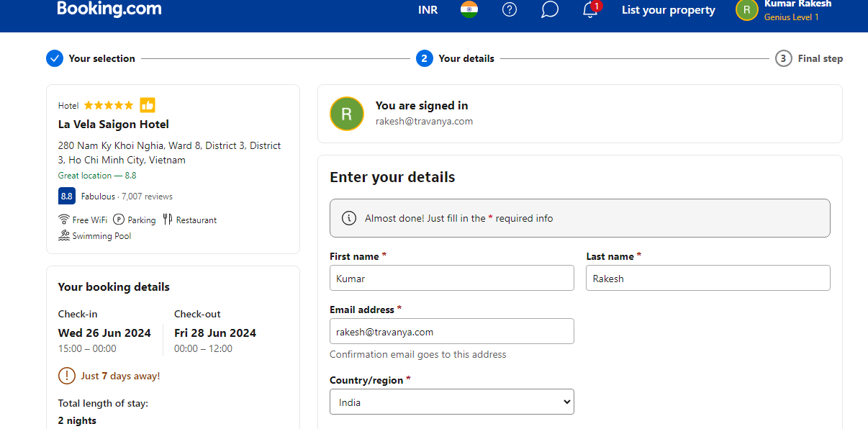Click the check-out date Fri 28 Jun 2024
Viewport: 868px width, 429px height.
pos(215,333)
